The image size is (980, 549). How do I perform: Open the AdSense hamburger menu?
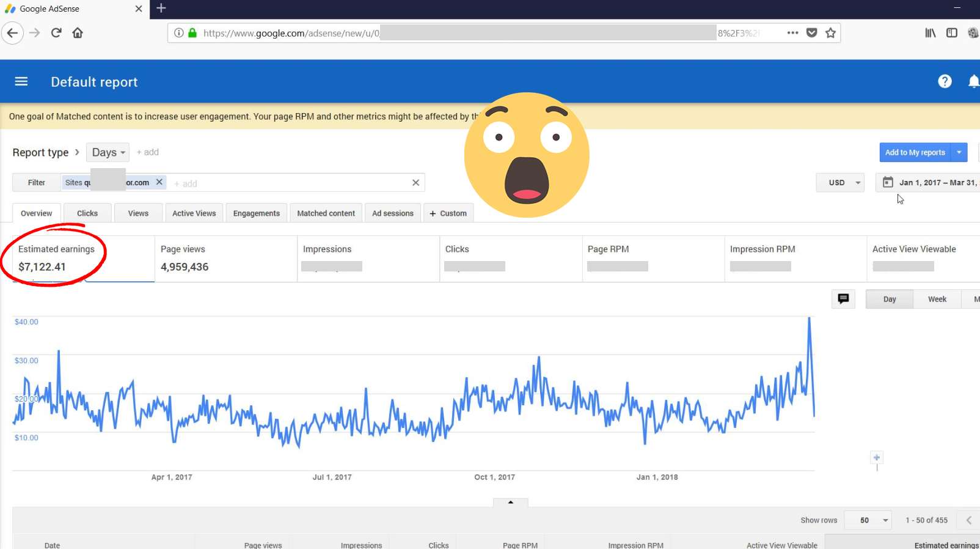21,81
